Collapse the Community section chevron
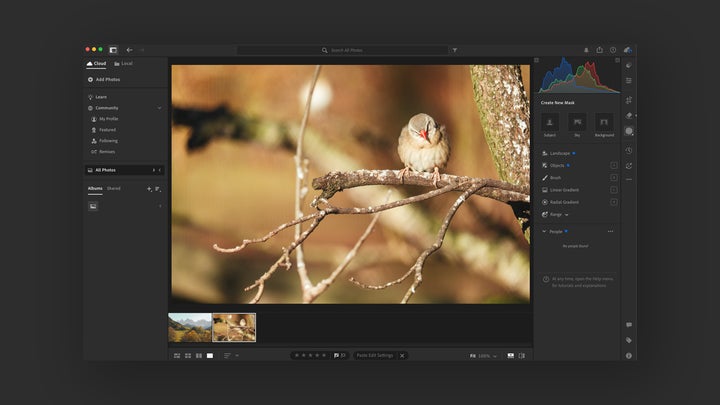The height and width of the screenshot is (405, 720). point(159,107)
